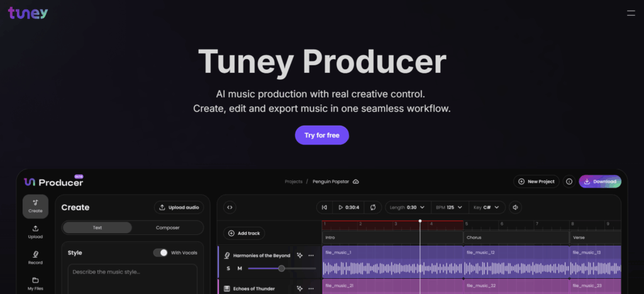Click the Upload audio button
The height and width of the screenshot is (294, 644).
pyautogui.click(x=179, y=207)
